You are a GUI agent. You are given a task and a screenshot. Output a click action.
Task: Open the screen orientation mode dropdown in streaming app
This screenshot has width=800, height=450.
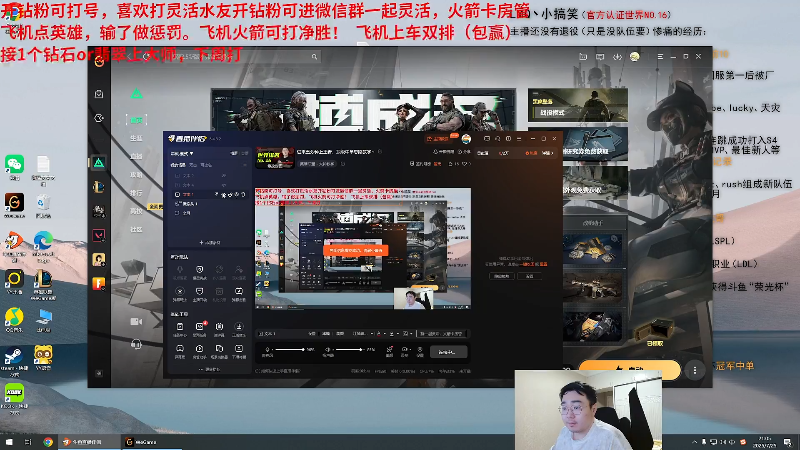pos(182,154)
